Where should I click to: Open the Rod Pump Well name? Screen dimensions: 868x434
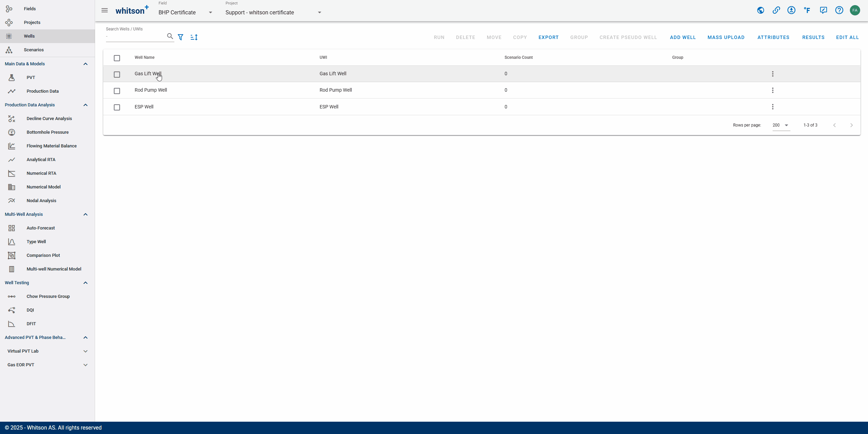(151, 90)
